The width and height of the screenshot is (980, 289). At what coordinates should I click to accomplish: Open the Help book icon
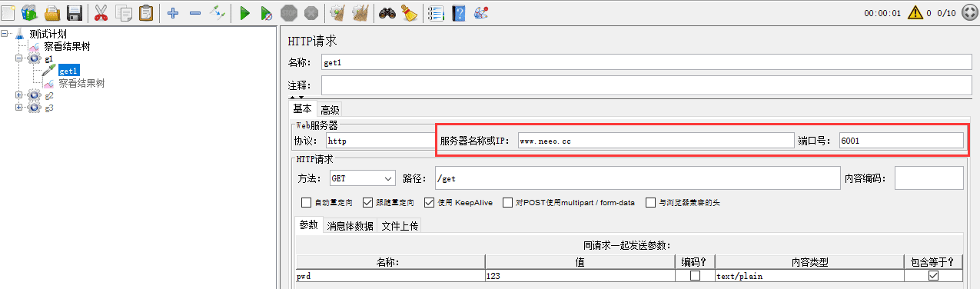click(x=459, y=12)
